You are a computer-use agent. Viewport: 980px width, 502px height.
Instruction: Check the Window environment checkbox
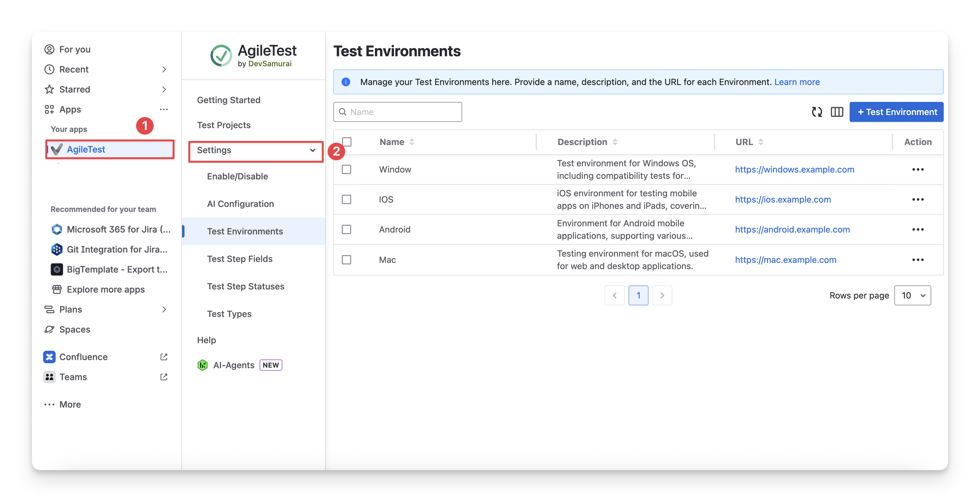click(346, 169)
